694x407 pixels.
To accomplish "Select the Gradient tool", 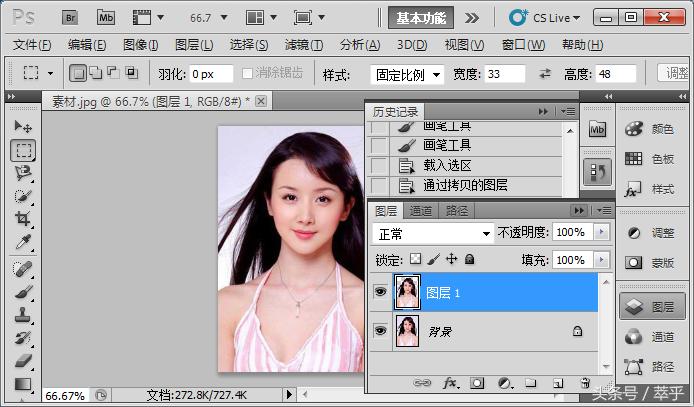I will coord(23,384).
